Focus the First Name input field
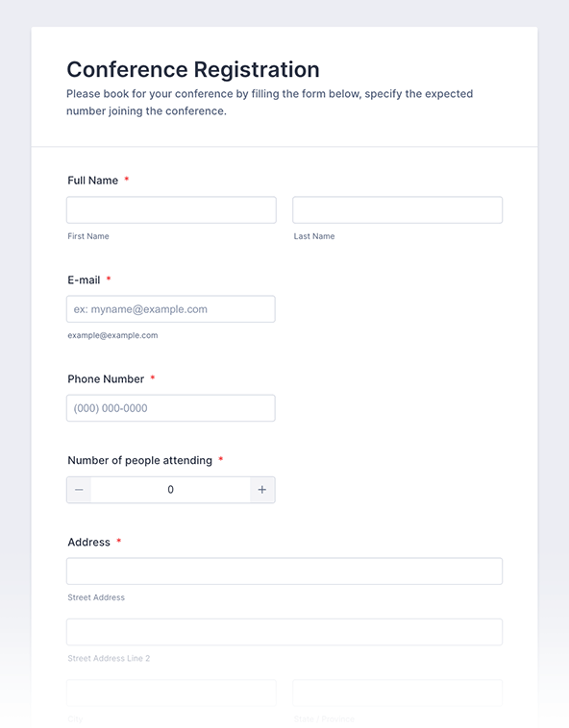The width and height of the screenshot is (569, 728). 171,210
